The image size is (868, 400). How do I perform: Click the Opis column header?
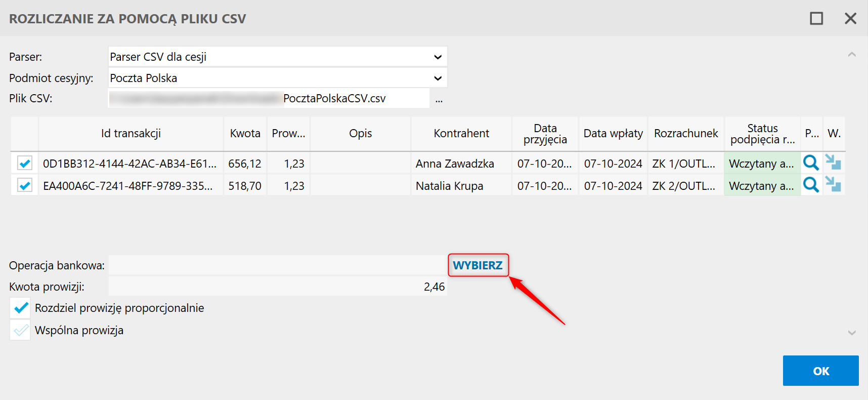(x=361, y=134)
